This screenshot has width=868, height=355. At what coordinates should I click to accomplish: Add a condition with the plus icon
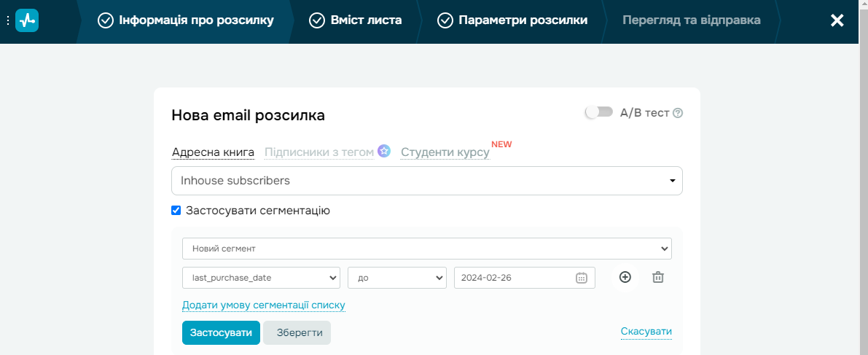(x=625, y=278)
